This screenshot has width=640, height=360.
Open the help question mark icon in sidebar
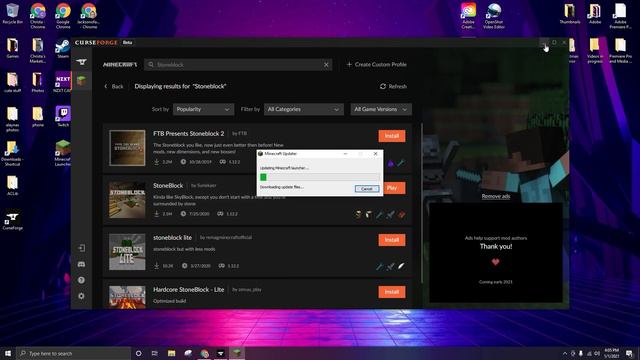coord(82,280)
